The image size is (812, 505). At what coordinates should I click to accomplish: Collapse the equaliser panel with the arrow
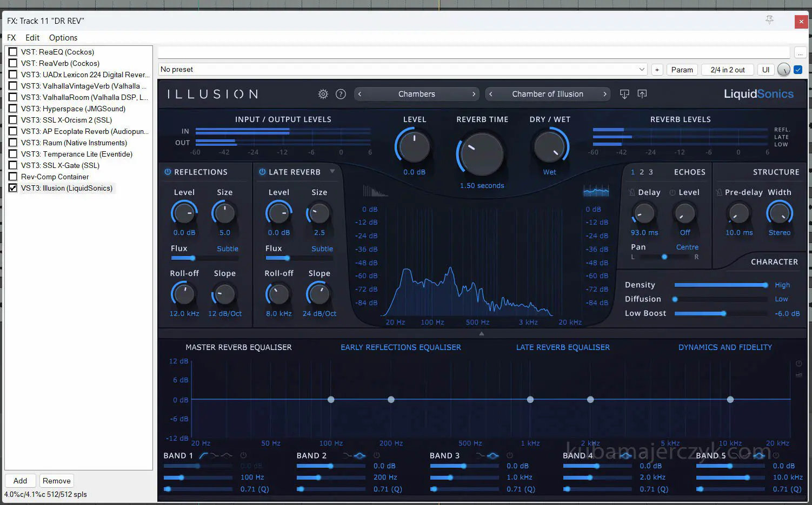482,333
